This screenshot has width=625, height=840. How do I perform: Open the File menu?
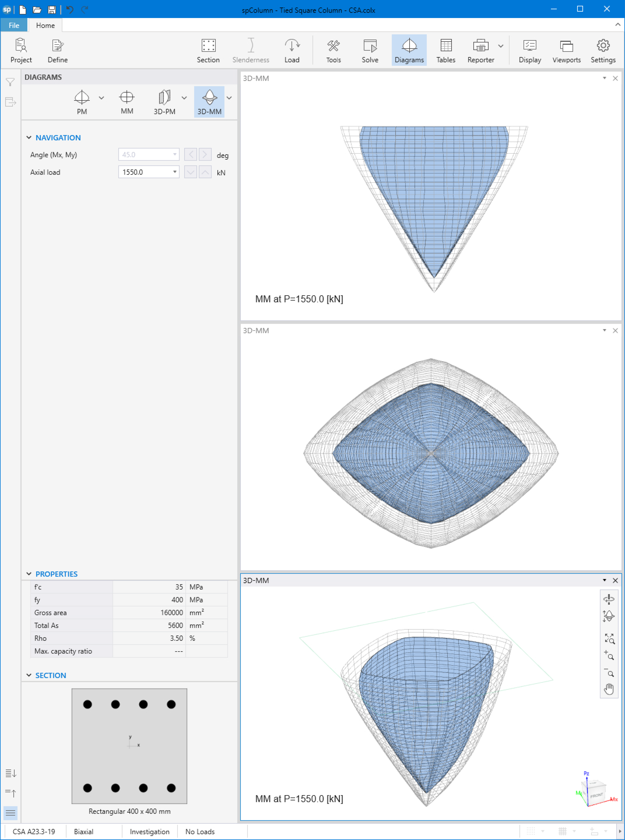pyautogui.click(x=14, y=25)
